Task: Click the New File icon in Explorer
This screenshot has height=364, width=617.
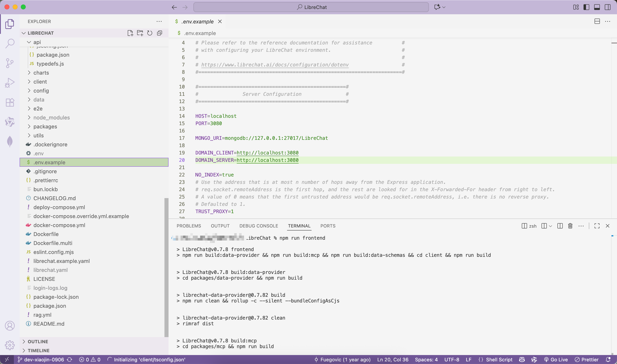Action: 130,33
